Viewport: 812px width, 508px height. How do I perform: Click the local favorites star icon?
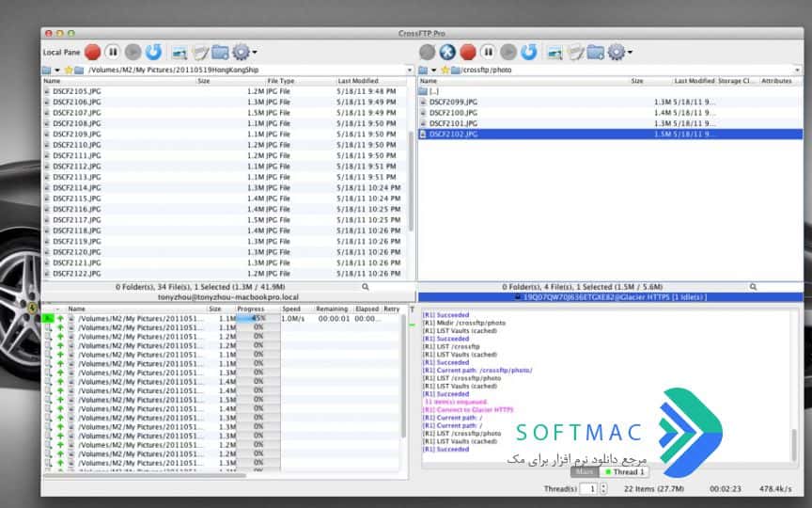(x=69, y=70)
